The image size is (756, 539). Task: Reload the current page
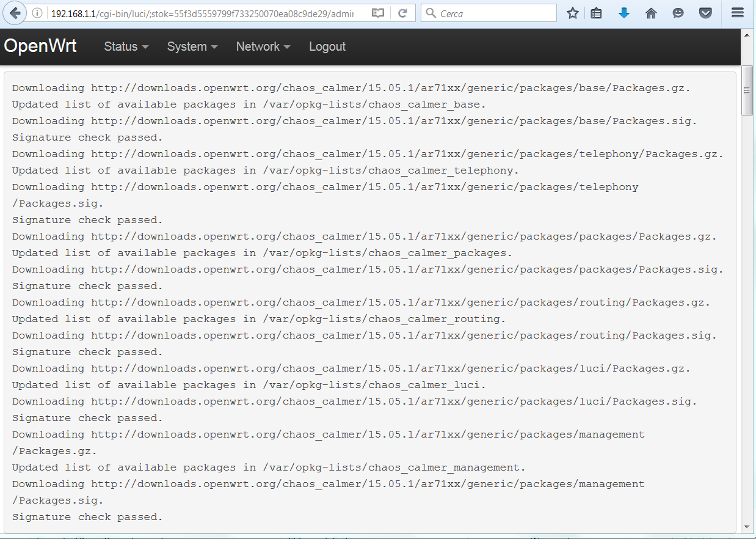coord(402,13)
